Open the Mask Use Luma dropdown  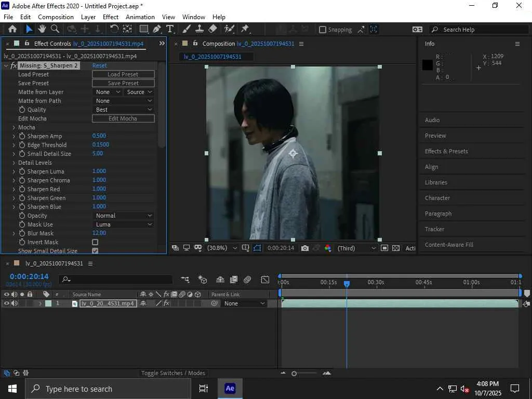[x=123, y=224]
